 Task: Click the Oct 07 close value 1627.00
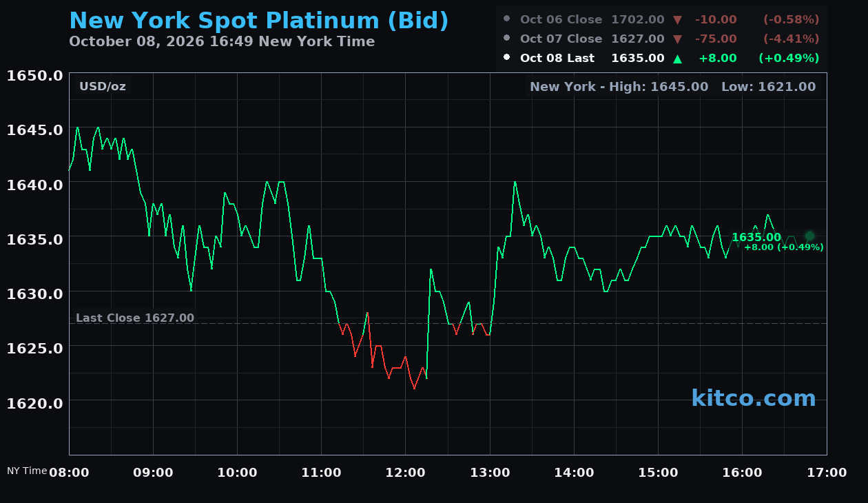click(638, 39)
